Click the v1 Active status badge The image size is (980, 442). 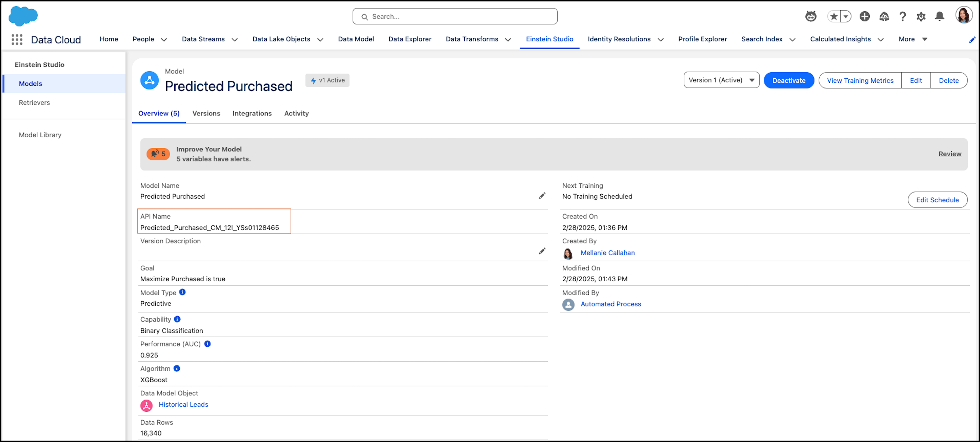[327, 80]
